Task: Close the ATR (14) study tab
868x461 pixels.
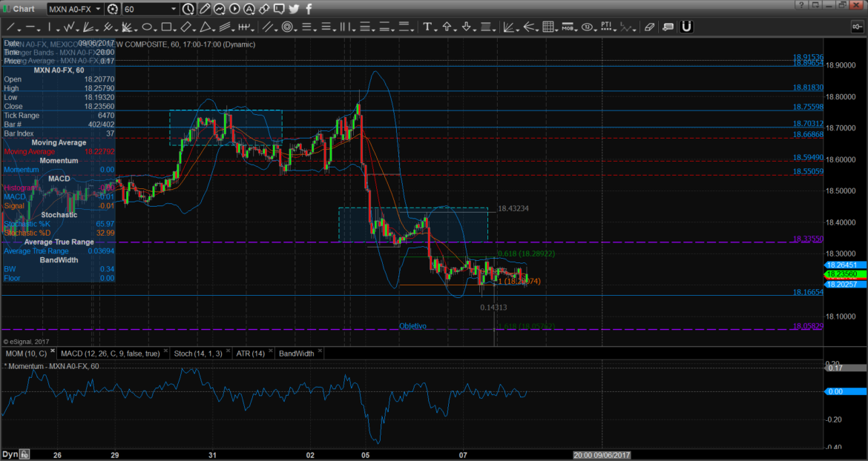Action: [271, 351]
